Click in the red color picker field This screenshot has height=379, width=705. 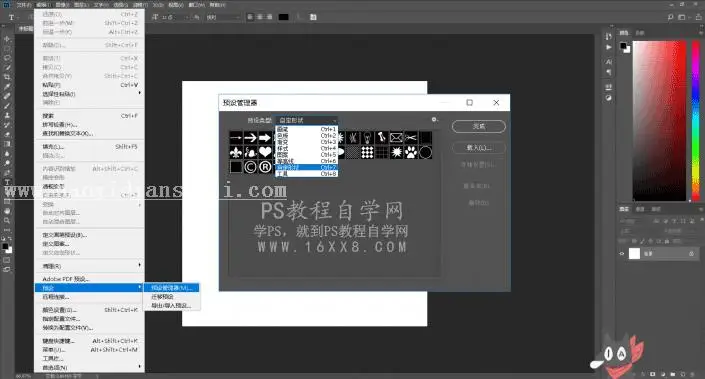pos(659,120)
